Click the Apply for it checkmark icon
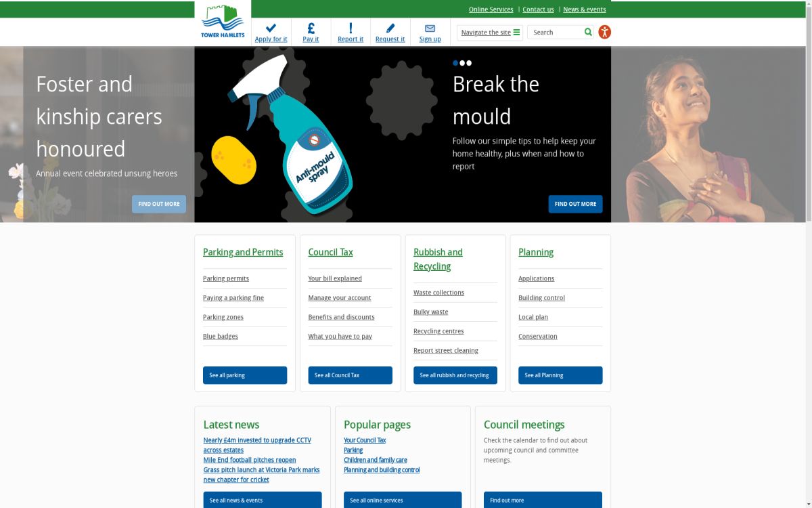812x508 pixels. click(271, 28)
